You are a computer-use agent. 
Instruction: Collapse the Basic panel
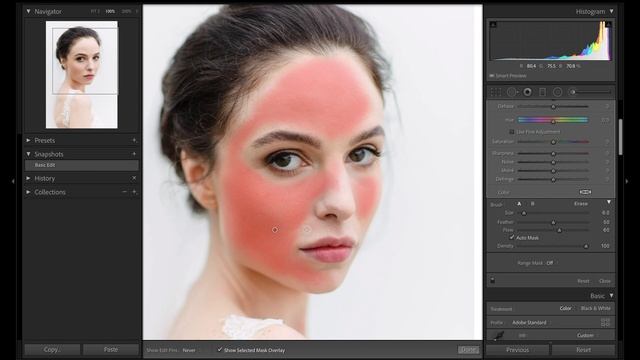(611, 296)
